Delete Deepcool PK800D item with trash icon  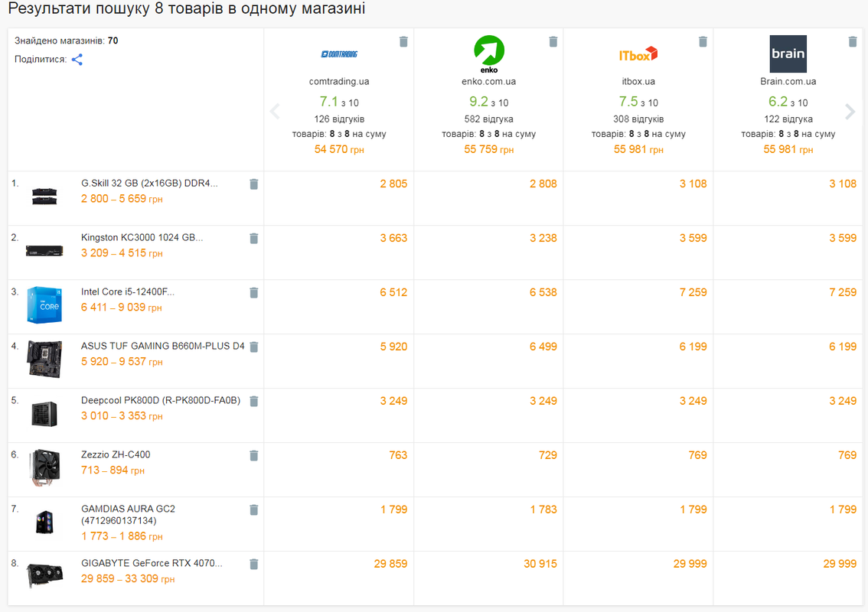point(253,401)
